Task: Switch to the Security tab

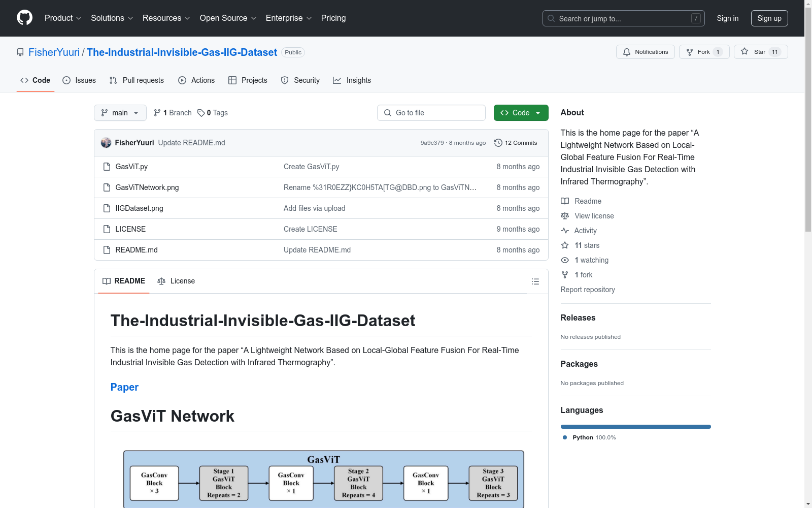Action: pyautogui.click(x=300, y=80)
